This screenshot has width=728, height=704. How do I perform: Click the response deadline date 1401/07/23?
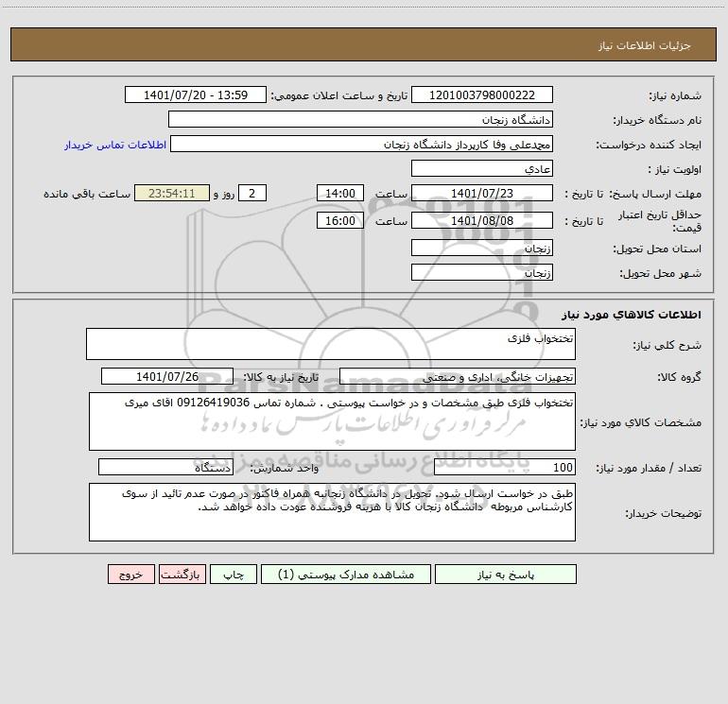[482, 193]
